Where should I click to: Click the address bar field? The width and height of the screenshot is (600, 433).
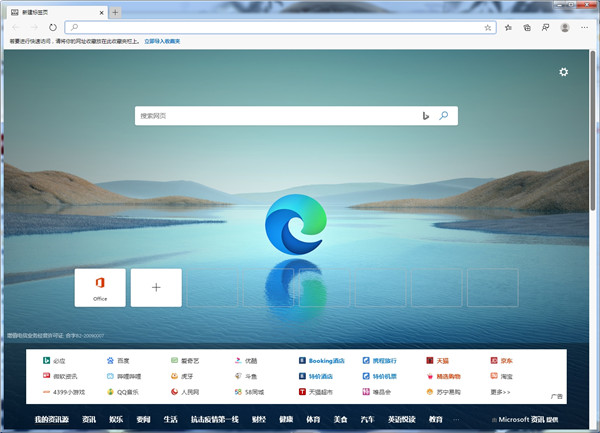coord(270,27)
